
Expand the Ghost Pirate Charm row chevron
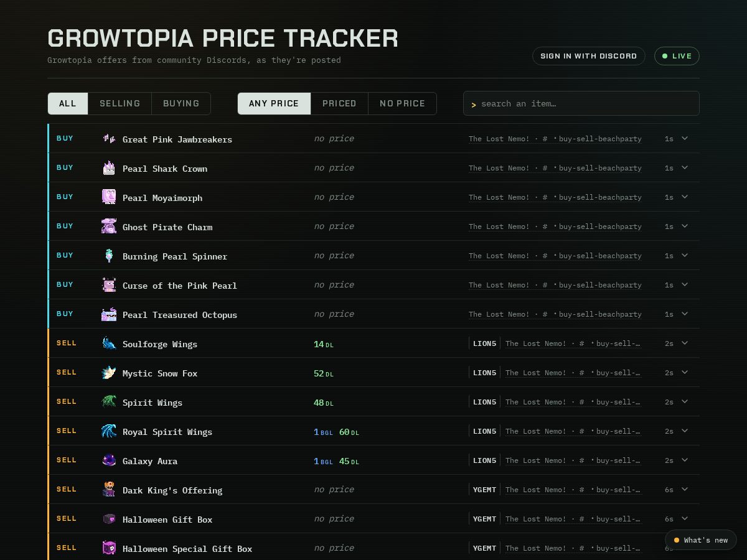(x=685, y=226)
